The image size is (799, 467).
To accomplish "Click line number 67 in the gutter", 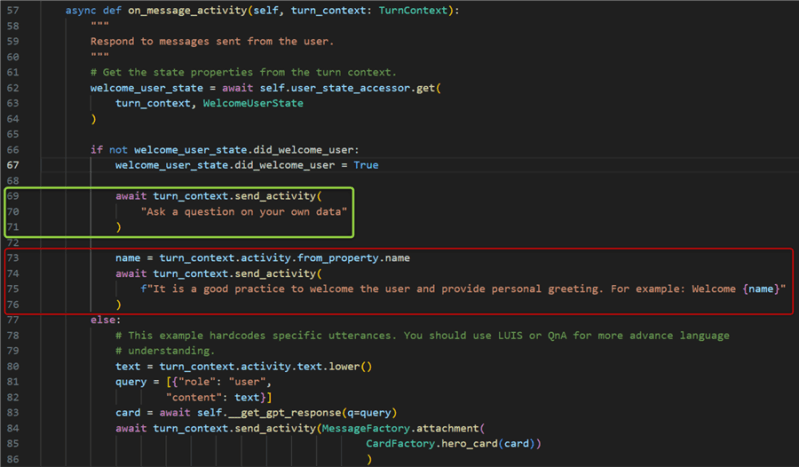I will click(13, 165).
